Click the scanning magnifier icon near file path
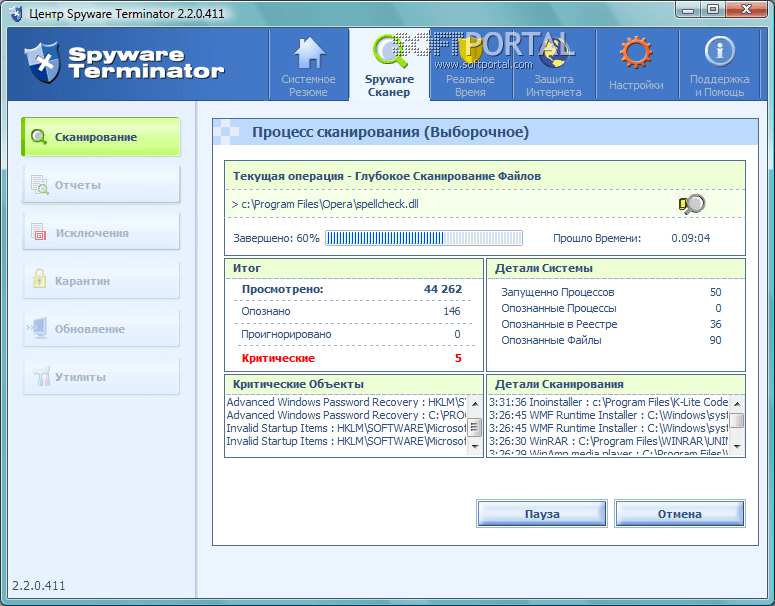Screen dimensions: 775x606 coord(692,204)
